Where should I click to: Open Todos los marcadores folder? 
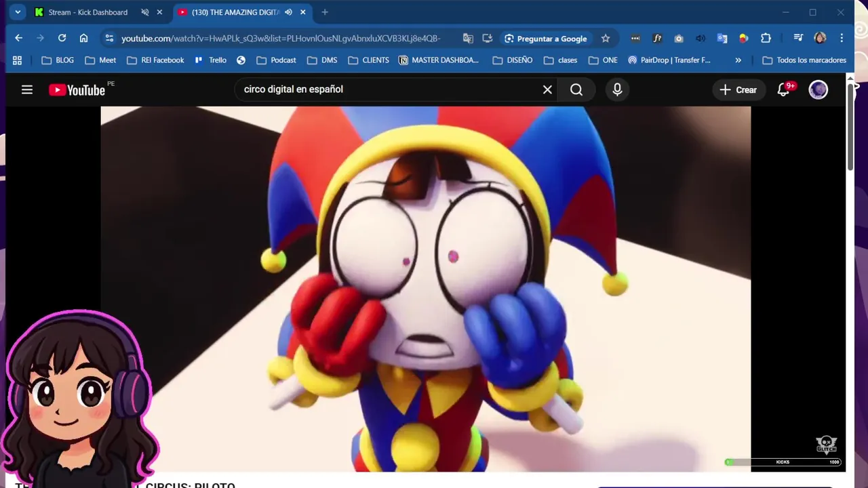click(804, 60)
